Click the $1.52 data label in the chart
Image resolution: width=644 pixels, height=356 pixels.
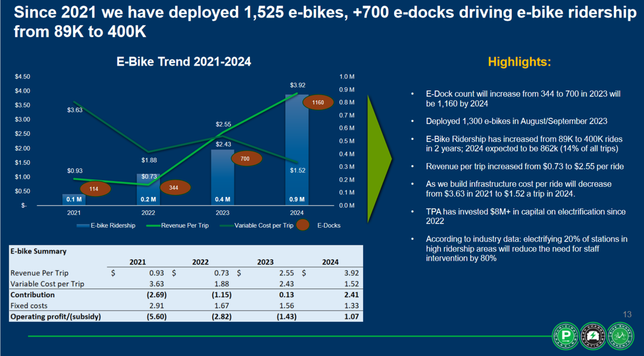[298, 171]
